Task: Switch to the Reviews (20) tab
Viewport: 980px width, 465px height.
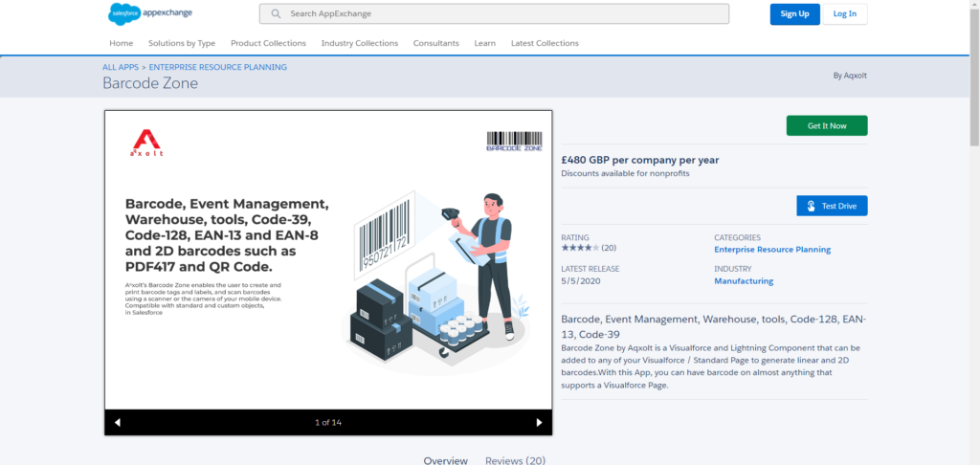Action: pos(515,459)
